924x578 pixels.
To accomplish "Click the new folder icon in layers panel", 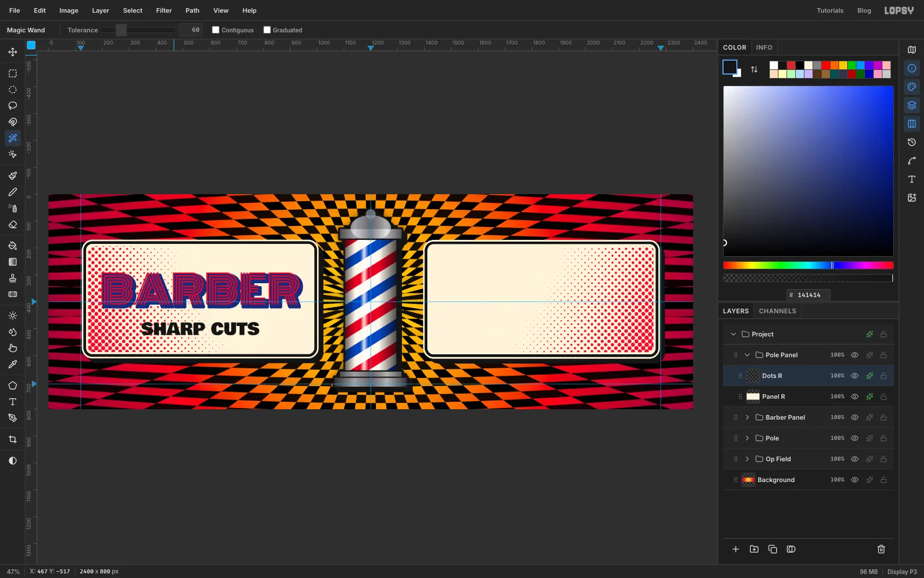I will 754,549.
